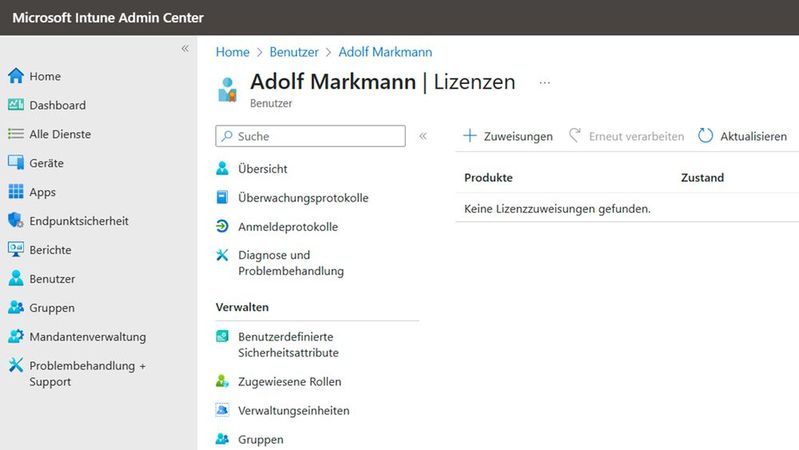Click the Microsoft Intune Admin Center title
The image size is (799, 450).
click(x=108, y=17)
